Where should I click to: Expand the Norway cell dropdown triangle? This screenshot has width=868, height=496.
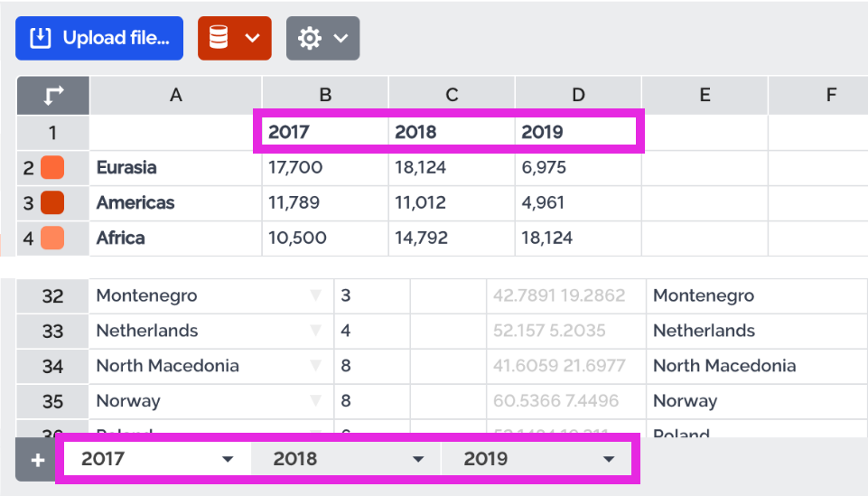(315, 401)
